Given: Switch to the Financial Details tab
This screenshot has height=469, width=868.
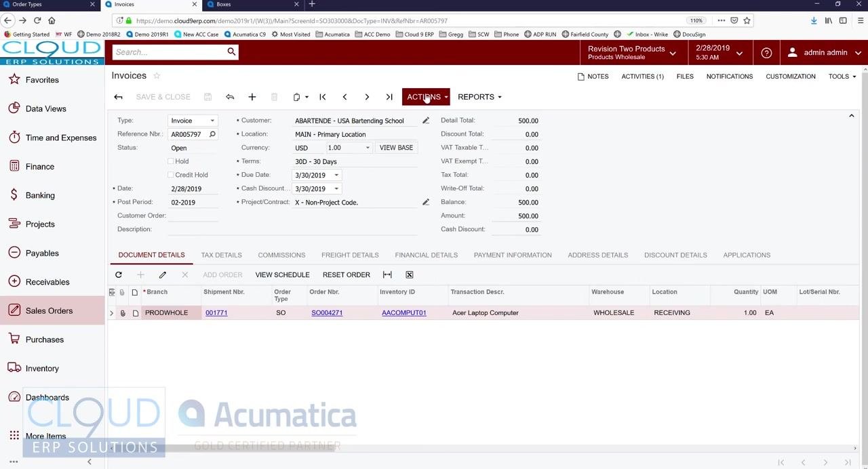Looking at the screenshot, I should (427, 255).
